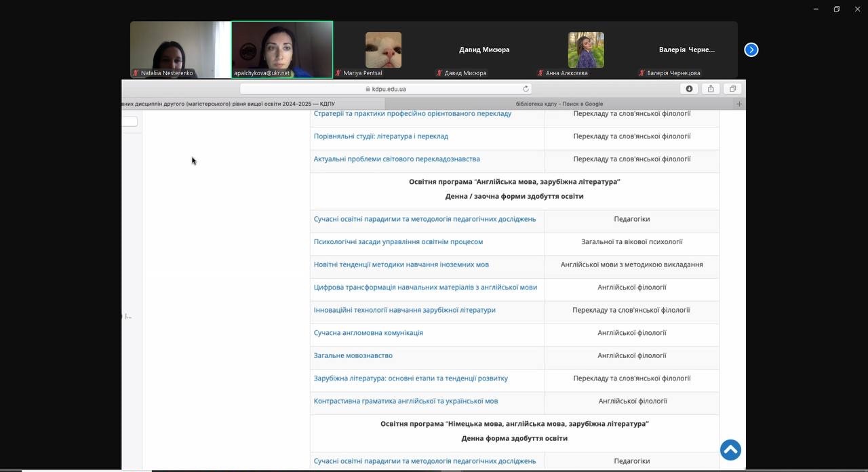
Task: Open 'Загальне мовознавство' course link
Action: click(x=353, y=355)
